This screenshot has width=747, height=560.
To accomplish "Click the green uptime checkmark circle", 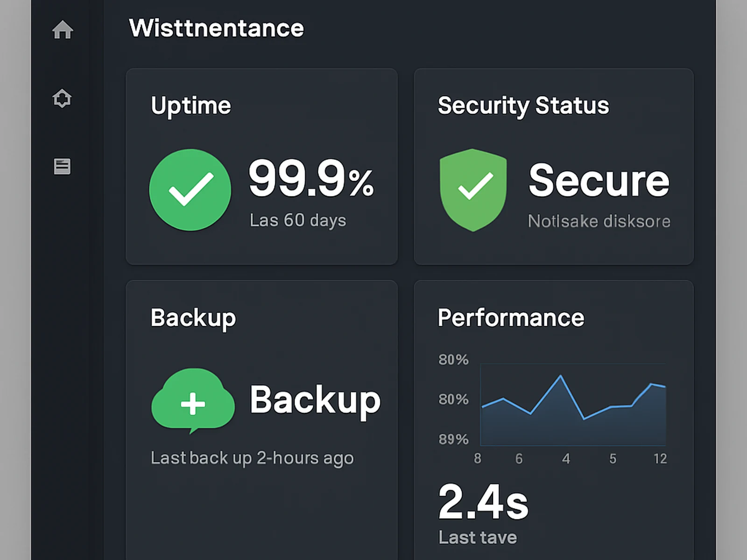I will click(x=190, y=190).
